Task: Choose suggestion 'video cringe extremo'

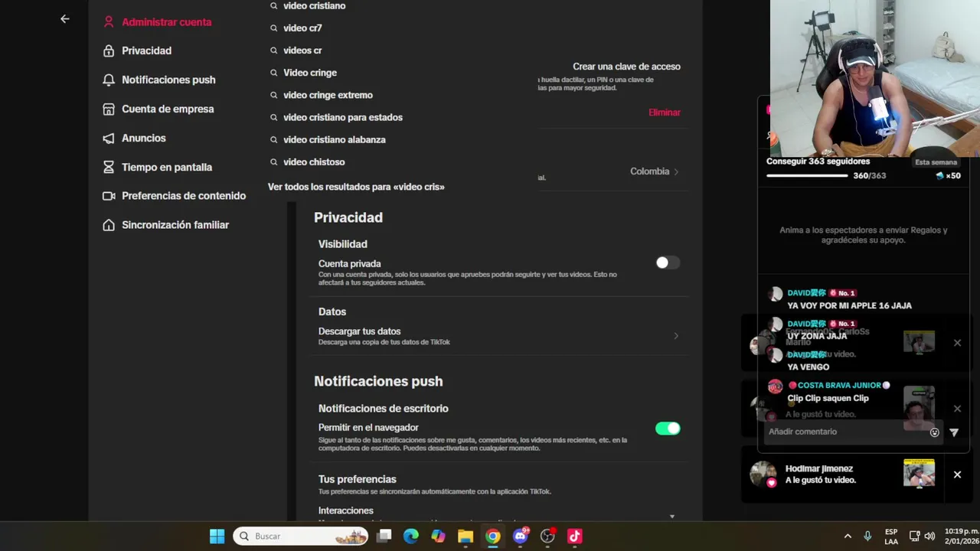Action: click(328, 95)
